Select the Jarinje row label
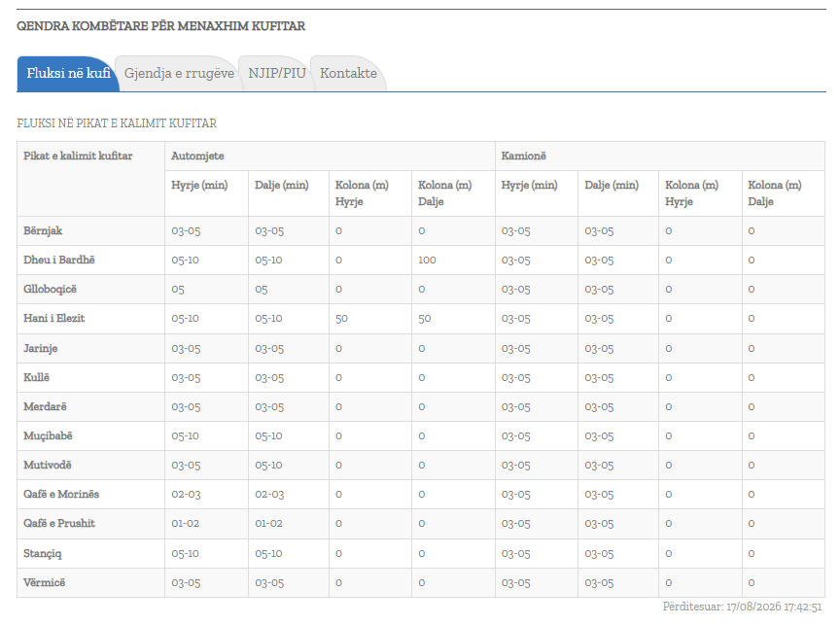 point(40,348)
